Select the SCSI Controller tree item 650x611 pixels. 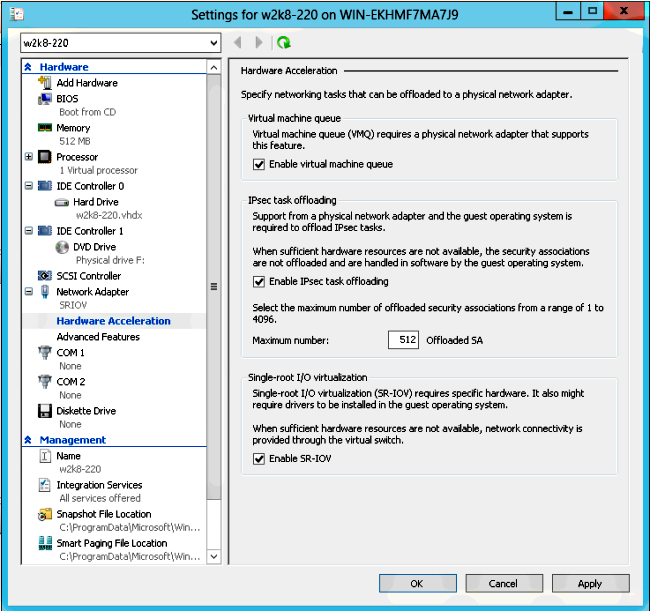(x=89, y=276)
